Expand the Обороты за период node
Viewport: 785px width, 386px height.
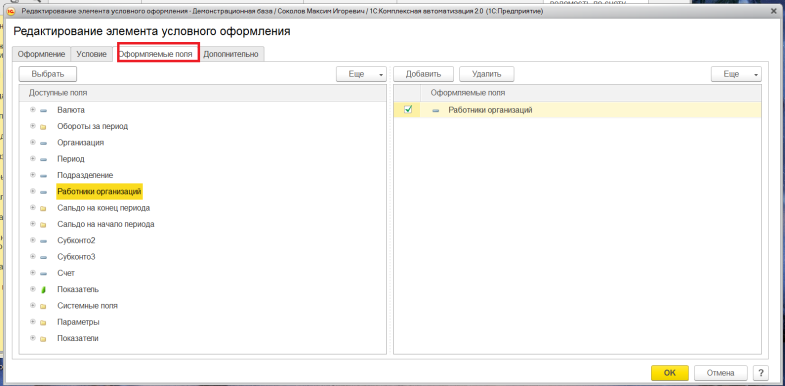pyautogui.click(x=33, y=126)
